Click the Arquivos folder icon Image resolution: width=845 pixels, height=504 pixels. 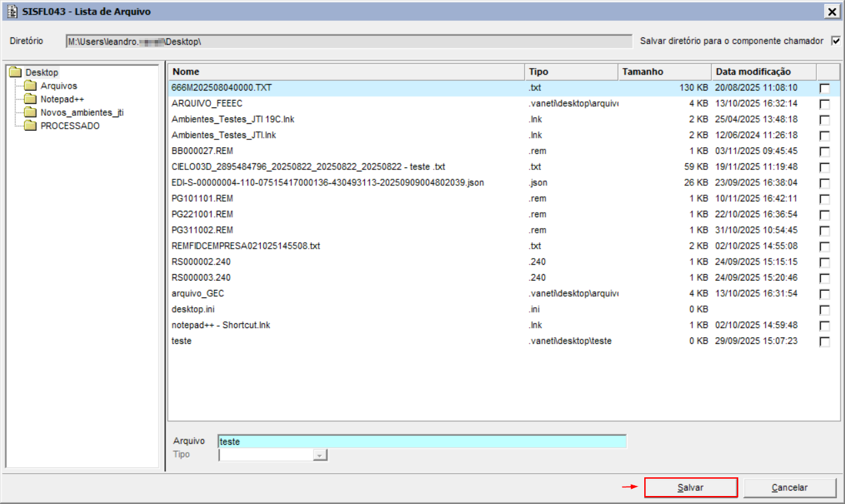click(30, 86)
